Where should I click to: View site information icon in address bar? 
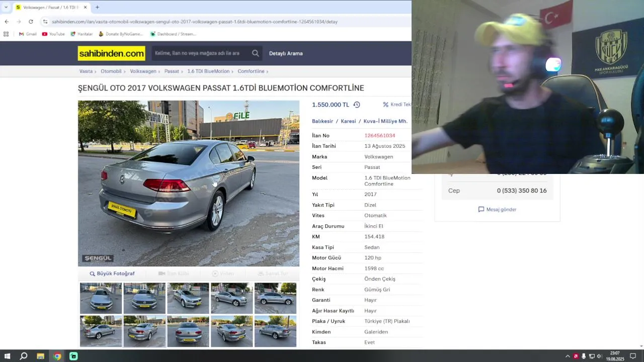(45, 22)
